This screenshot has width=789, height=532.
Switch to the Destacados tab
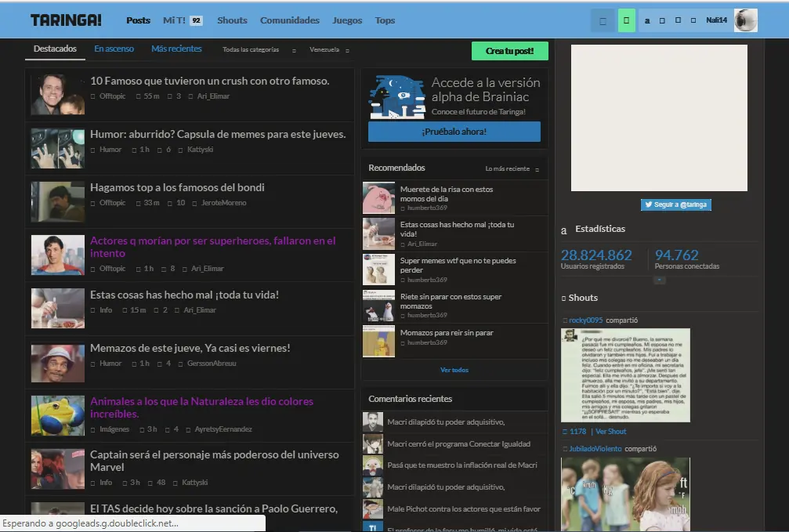coord(55,49)
